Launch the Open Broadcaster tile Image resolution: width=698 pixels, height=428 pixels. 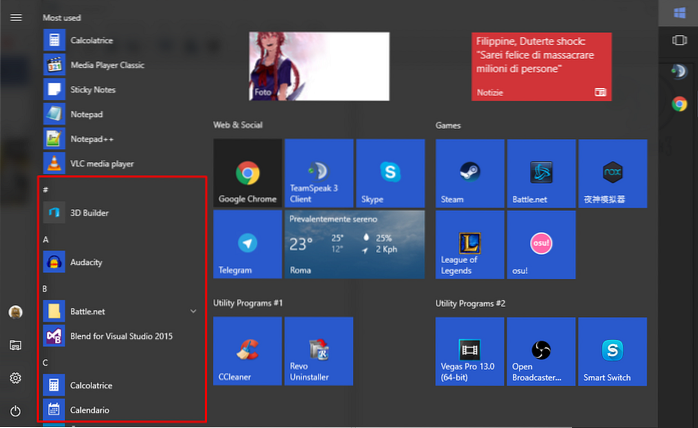[x=540, y=351]
